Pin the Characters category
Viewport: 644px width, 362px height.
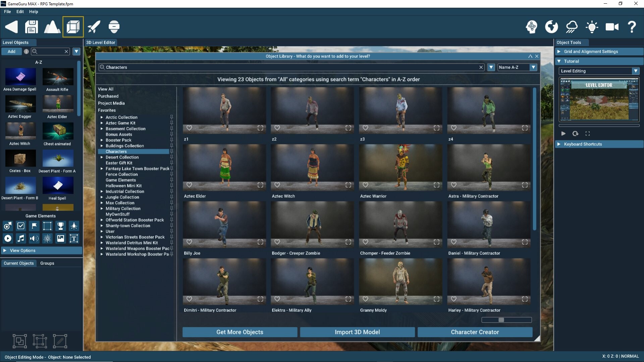tap(172, 152)
